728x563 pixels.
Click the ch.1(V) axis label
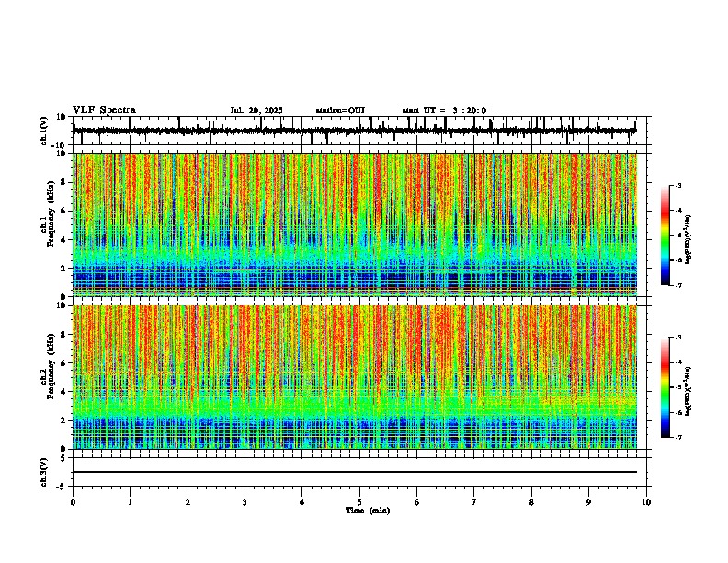[x=43, y=131]
